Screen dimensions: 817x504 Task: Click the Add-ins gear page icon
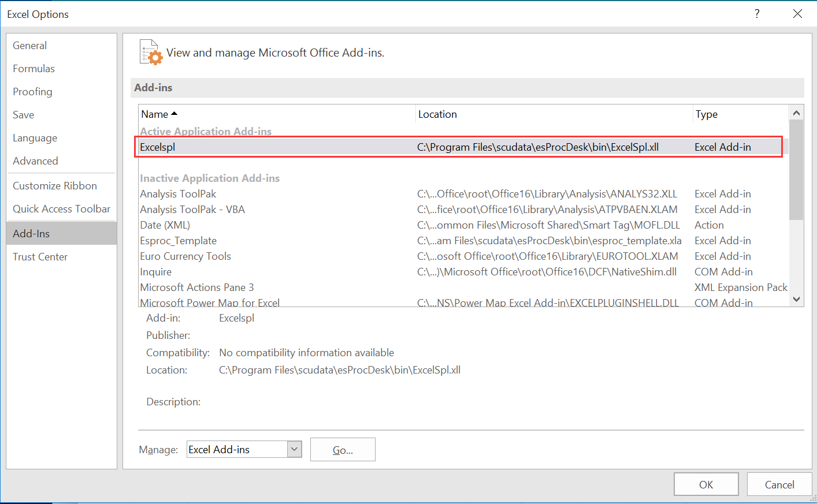click(x=151, y=53)
